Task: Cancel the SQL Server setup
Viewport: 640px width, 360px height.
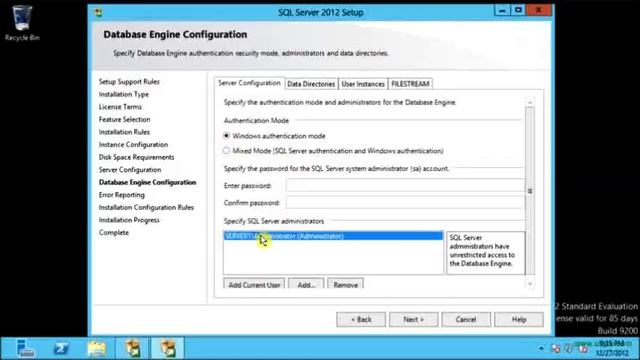Action: click(466, 320)
